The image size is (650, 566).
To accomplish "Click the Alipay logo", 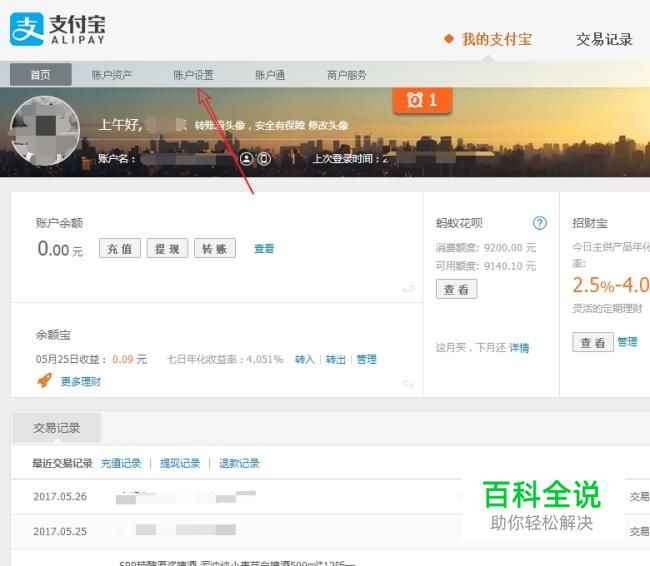I will coord(58,29).
